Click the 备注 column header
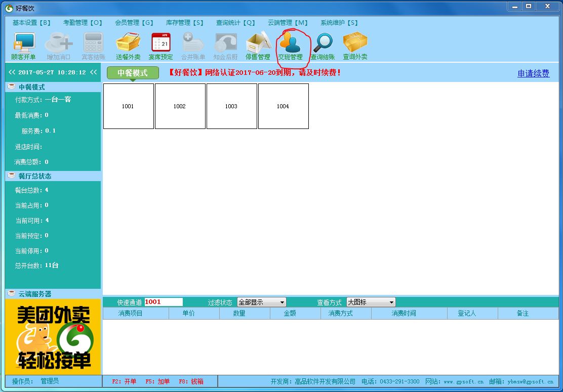 (528, 314)
